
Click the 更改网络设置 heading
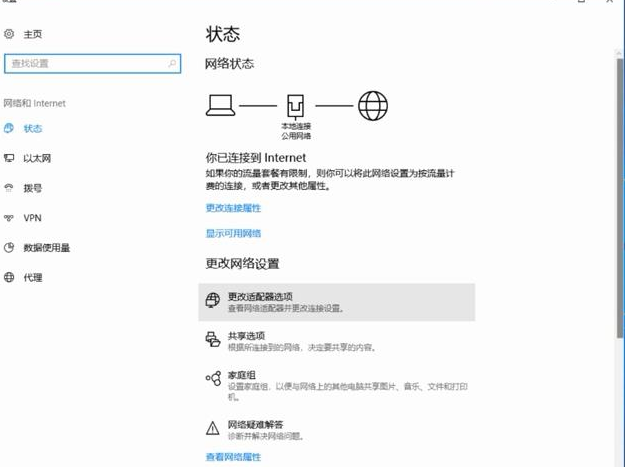click(x=242, y=263)
